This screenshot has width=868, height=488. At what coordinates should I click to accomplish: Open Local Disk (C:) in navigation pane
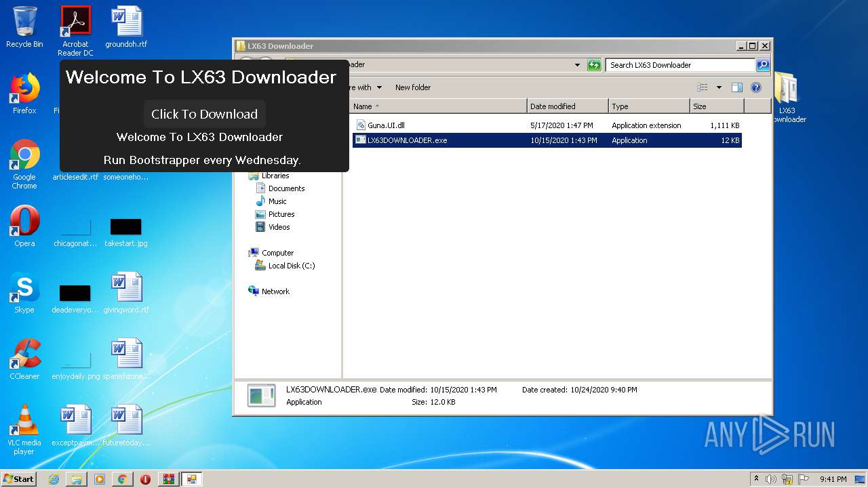tap(285, 266)
